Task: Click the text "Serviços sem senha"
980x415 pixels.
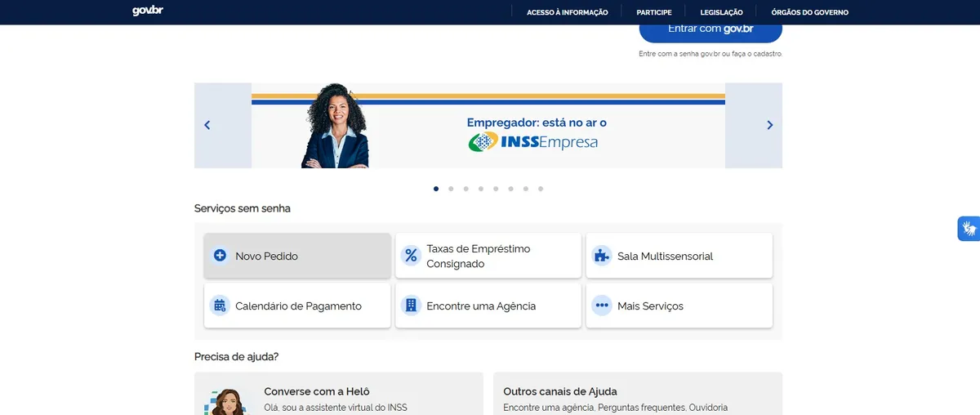Action: coord(243,208)
